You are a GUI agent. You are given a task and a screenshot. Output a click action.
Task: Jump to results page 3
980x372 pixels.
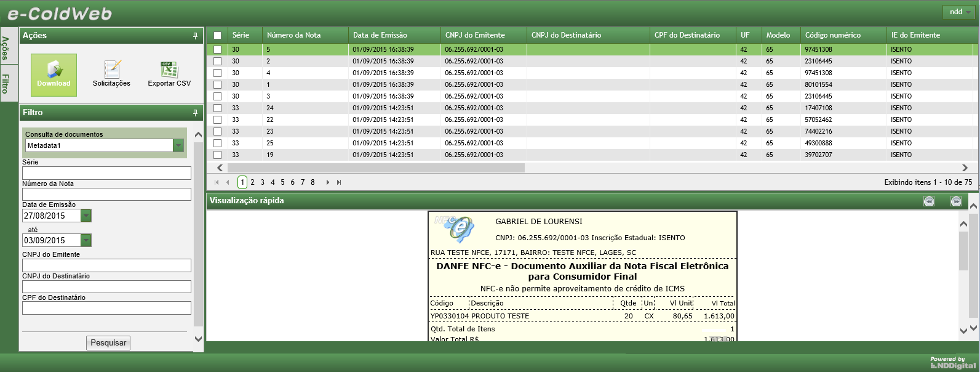click(x=263, y=182)
